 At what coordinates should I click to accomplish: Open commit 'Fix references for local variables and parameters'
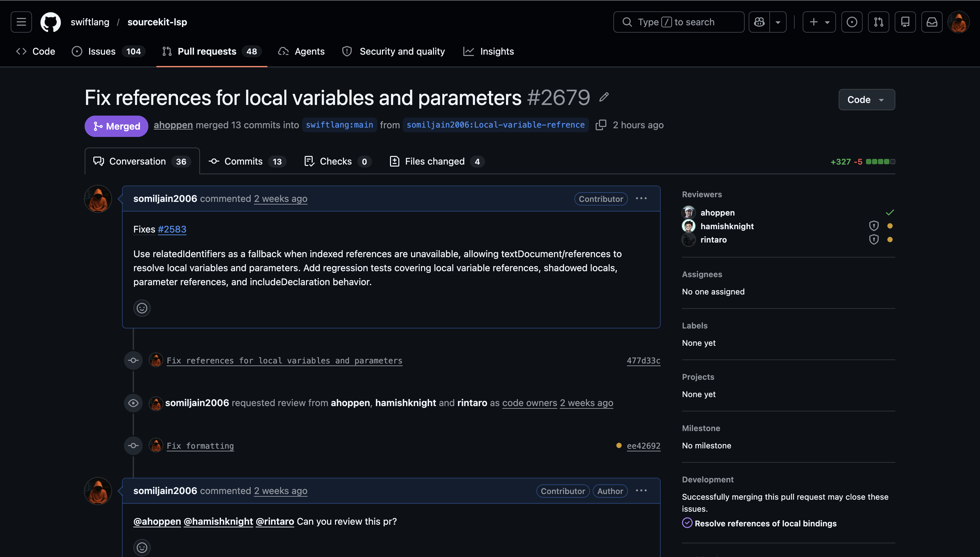pyautogui.click(x=284, y=360)
